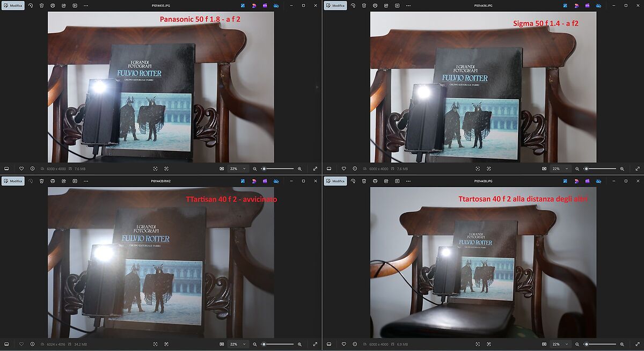Screen dimensions: 644x351
Task: Start slideshow in the P1014436.JPG window
Action: [397, 5]
